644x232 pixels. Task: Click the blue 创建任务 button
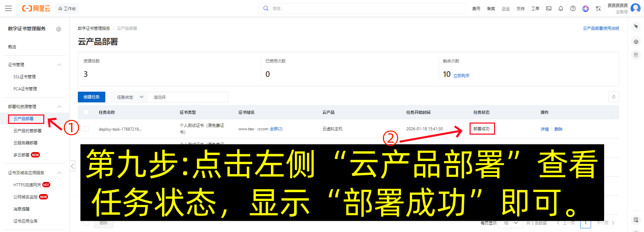(92, 97)
